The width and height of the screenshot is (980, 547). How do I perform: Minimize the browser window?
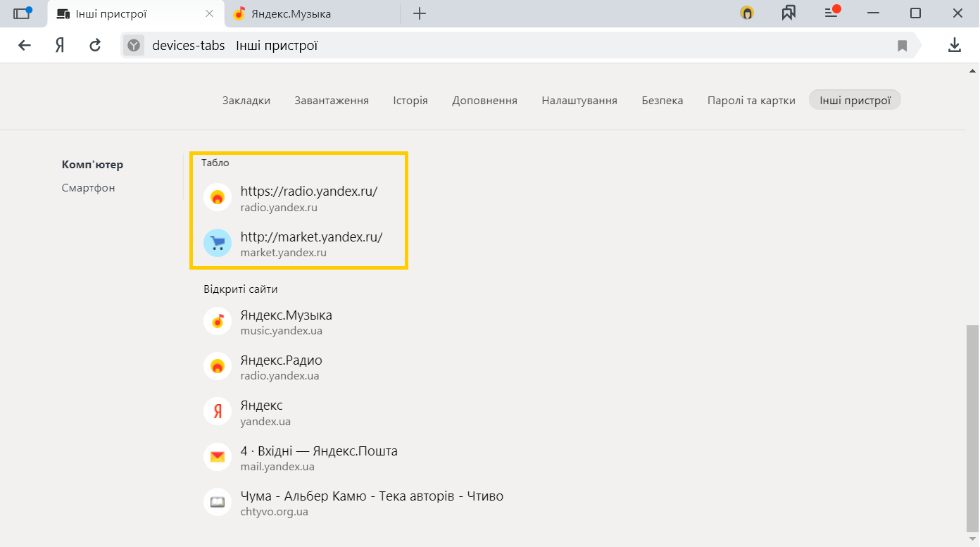(x=874, y=13)
